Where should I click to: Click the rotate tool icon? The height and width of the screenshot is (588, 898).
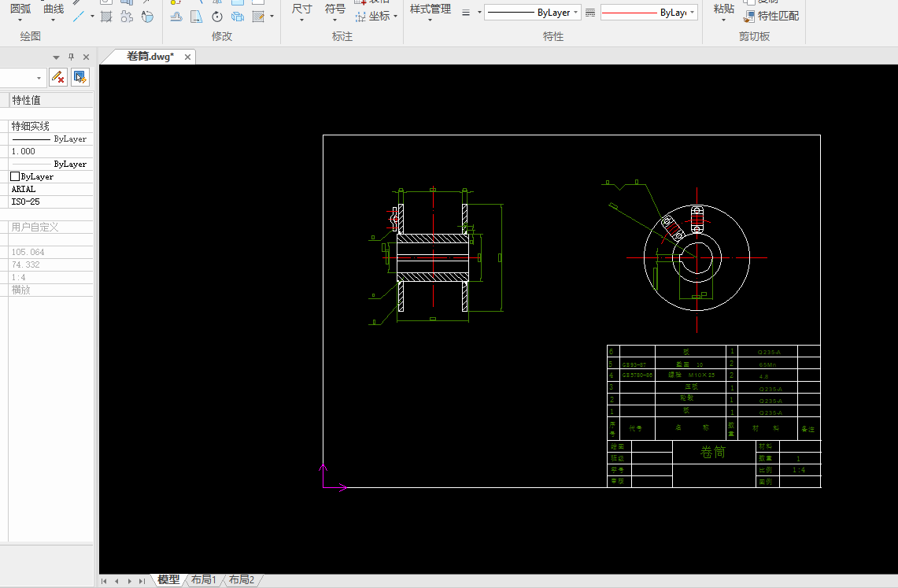coord(217,17)
